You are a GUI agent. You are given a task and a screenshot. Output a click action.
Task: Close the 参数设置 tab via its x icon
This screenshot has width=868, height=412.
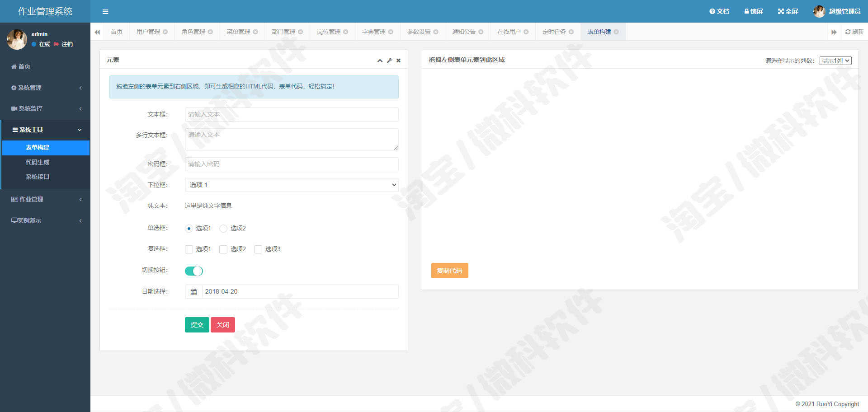tap(436, 32)
